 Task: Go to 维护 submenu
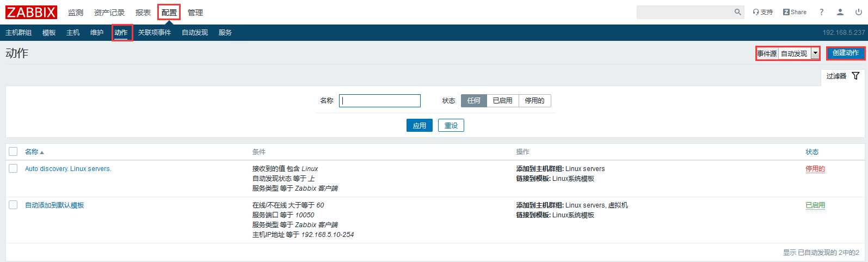tap(97, 33)
